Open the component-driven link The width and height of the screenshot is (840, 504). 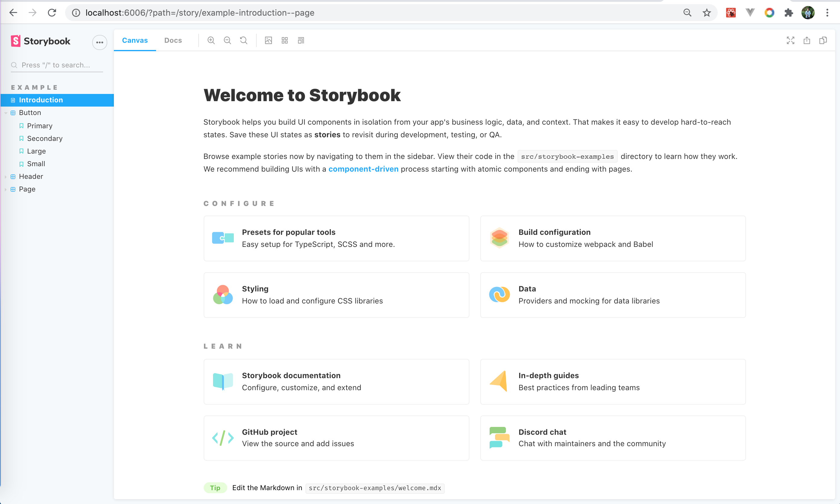point(363,169)
